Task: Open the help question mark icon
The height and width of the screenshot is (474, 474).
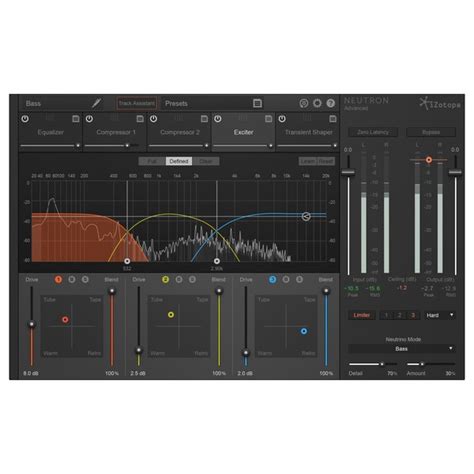Action: [x=330, y=103]
